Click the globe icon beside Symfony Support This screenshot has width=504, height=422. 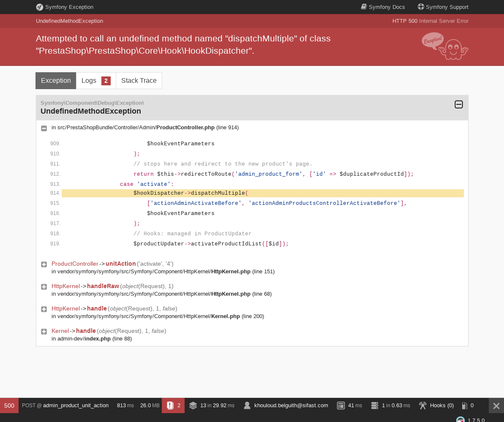click(420, 7)
